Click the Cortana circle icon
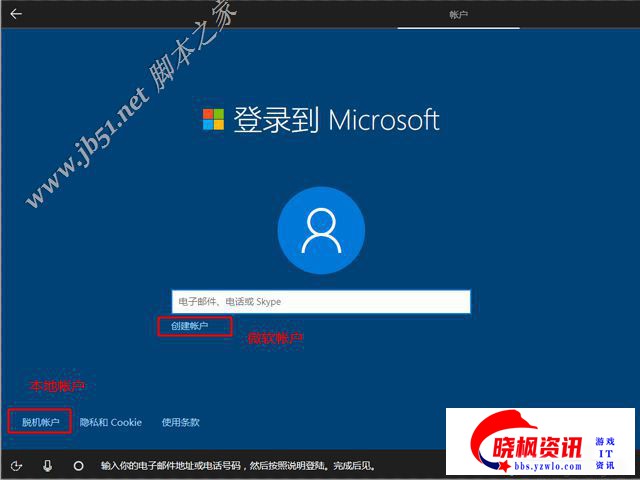Screen dimensions: 640x480 click(x=78, y=466)
